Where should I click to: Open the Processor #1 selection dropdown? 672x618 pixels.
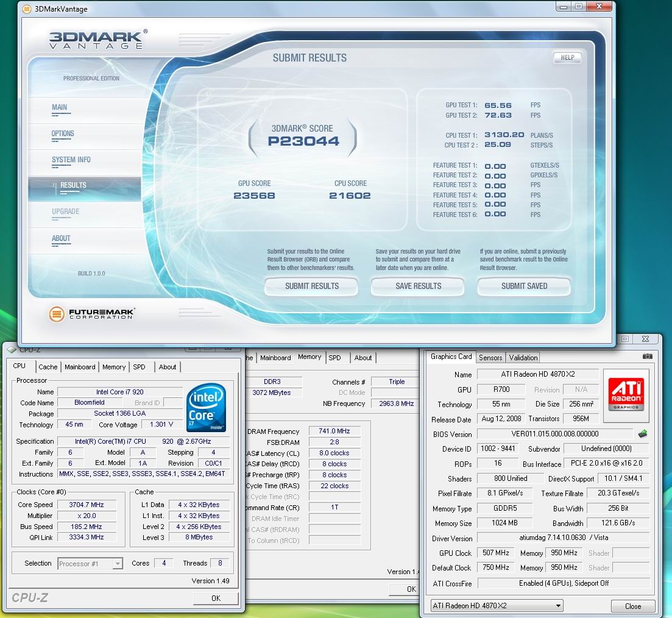click(118, 563)
